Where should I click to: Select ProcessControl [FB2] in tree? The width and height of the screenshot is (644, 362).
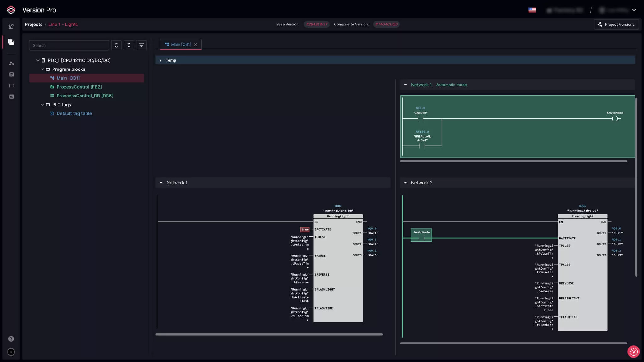tap(79, 87)
